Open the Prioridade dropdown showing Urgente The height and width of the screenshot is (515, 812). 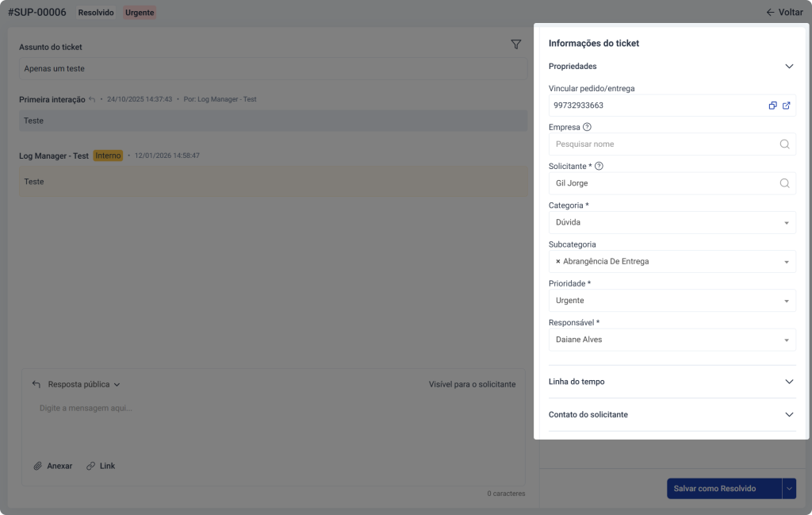coord(672,301)
